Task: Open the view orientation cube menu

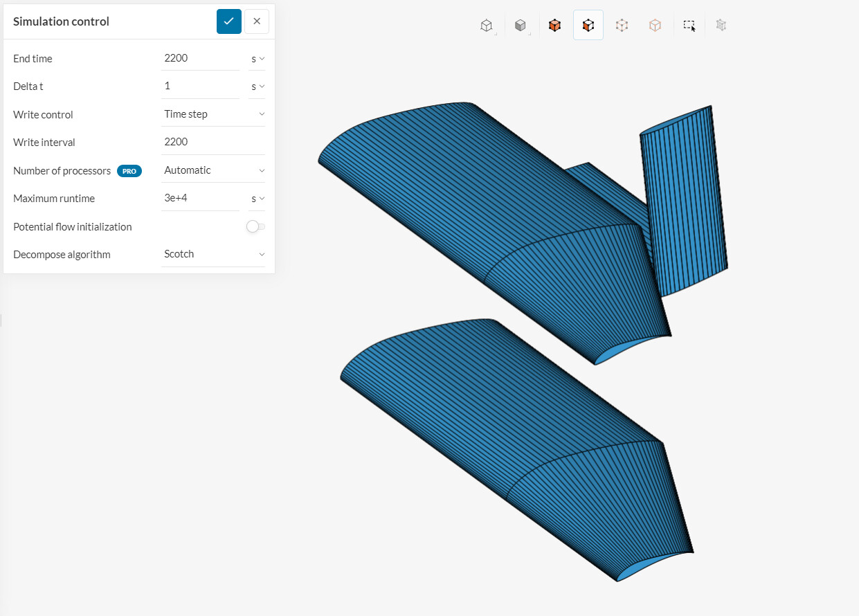Action: 487,26
